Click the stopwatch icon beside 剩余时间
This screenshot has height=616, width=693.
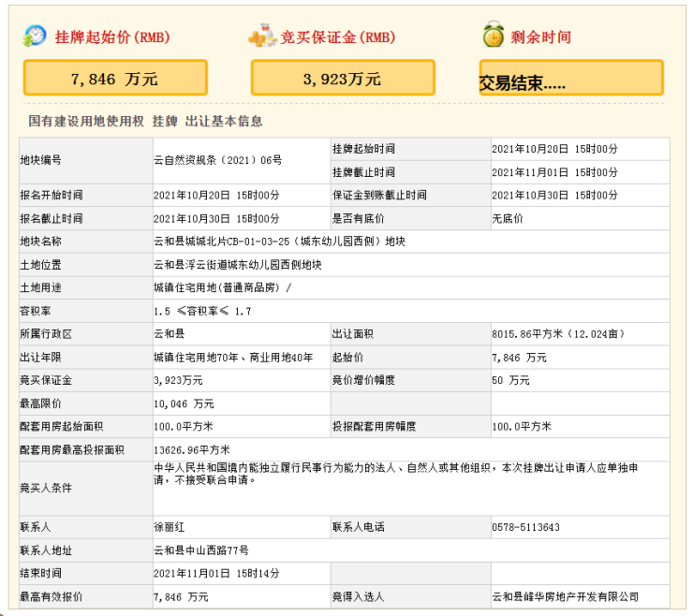click(x=493, y=37)
